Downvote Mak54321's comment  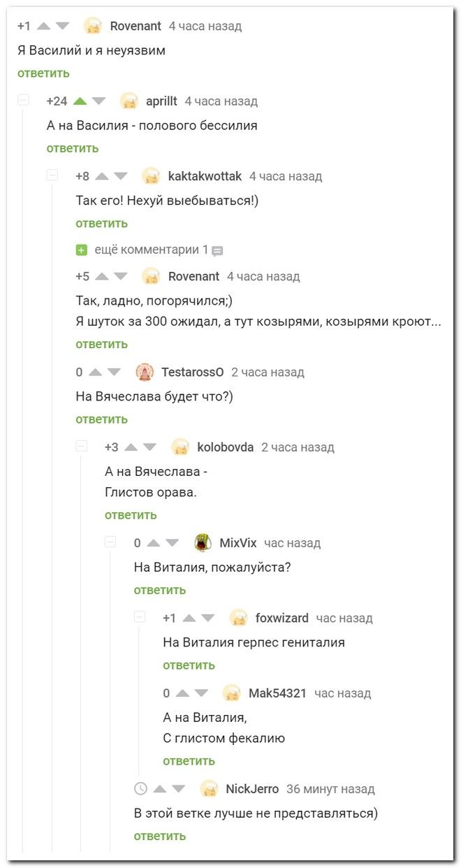(202, 694)
